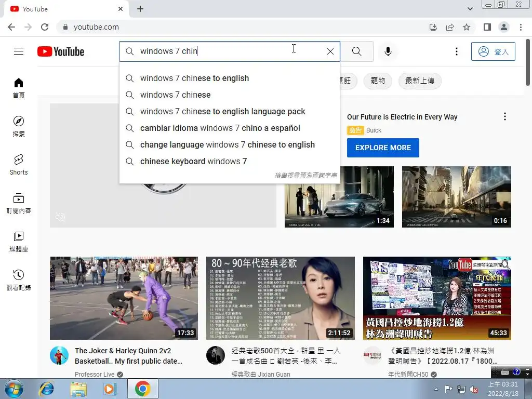Click the page vertical scrollbar

tap(528, 62)
